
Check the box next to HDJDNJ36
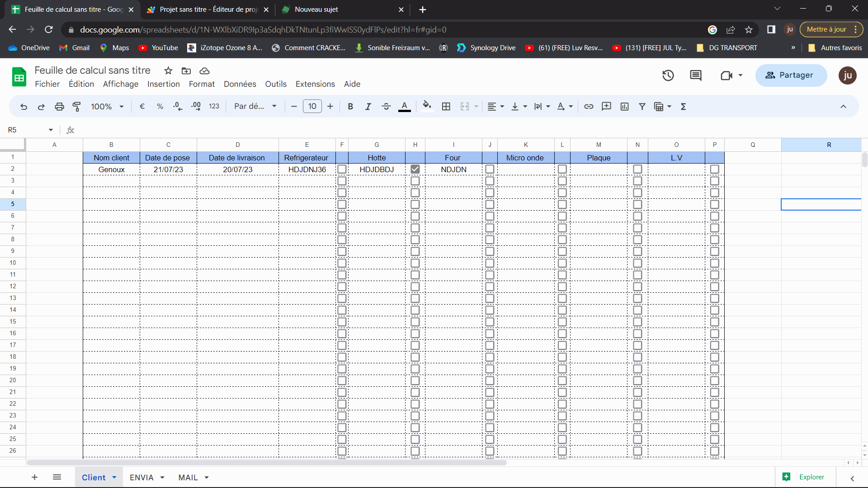click(342, 169)
